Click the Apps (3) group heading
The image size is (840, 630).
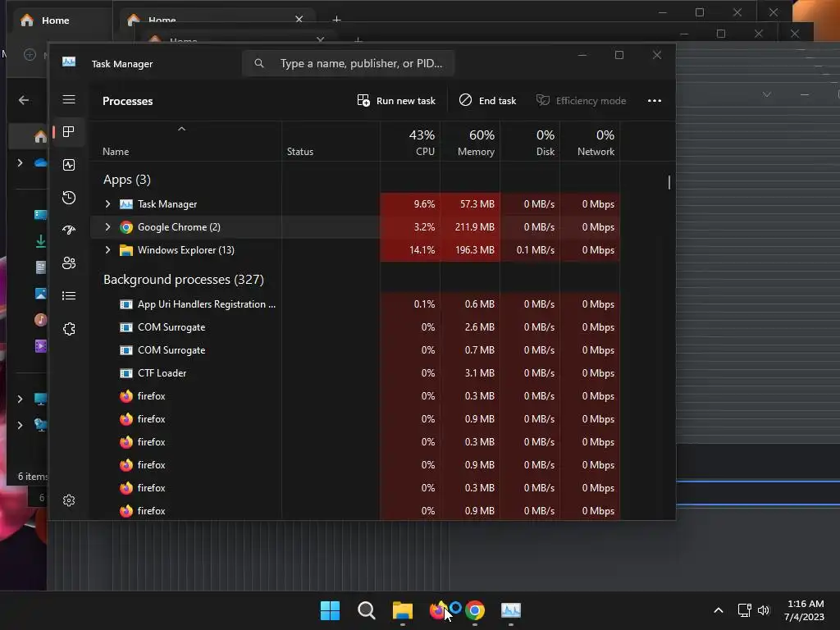[127, 180]
